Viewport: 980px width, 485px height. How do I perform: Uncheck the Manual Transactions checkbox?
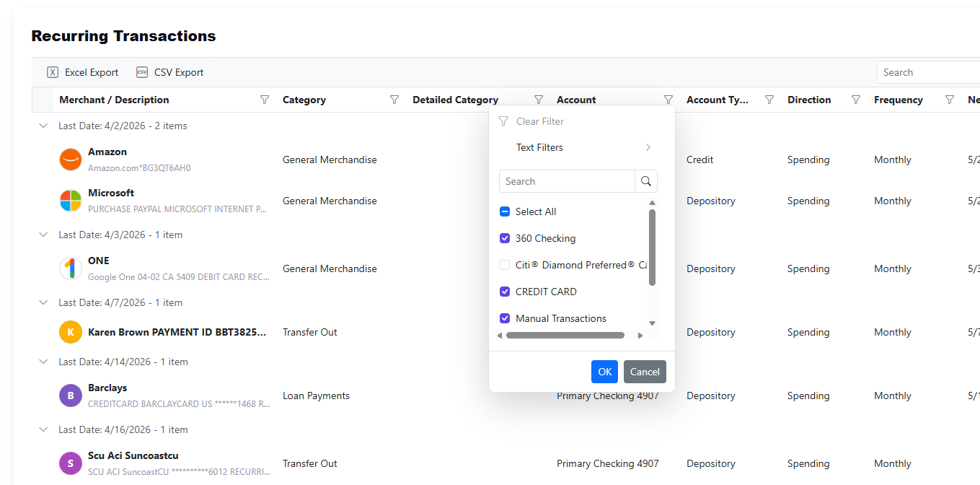tap(505, 318)
